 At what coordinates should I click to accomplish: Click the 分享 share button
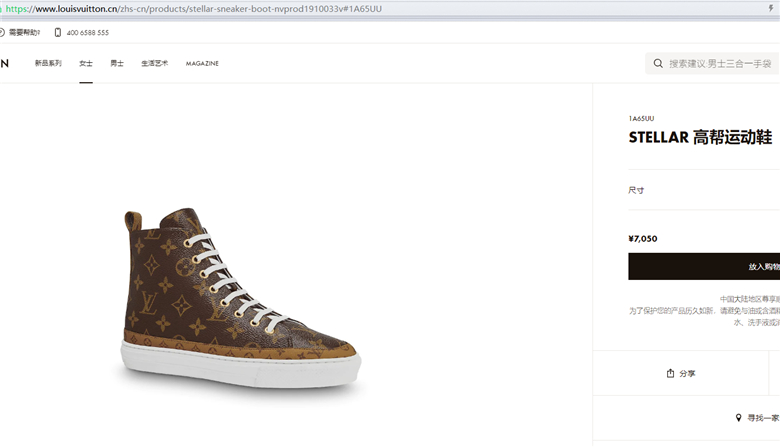coord(681,373)
